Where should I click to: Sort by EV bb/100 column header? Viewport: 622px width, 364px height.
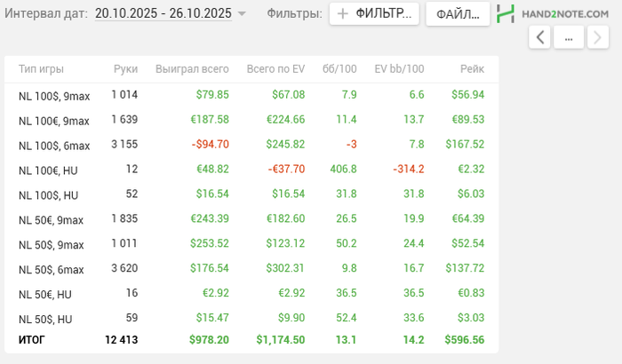[399, 69]
